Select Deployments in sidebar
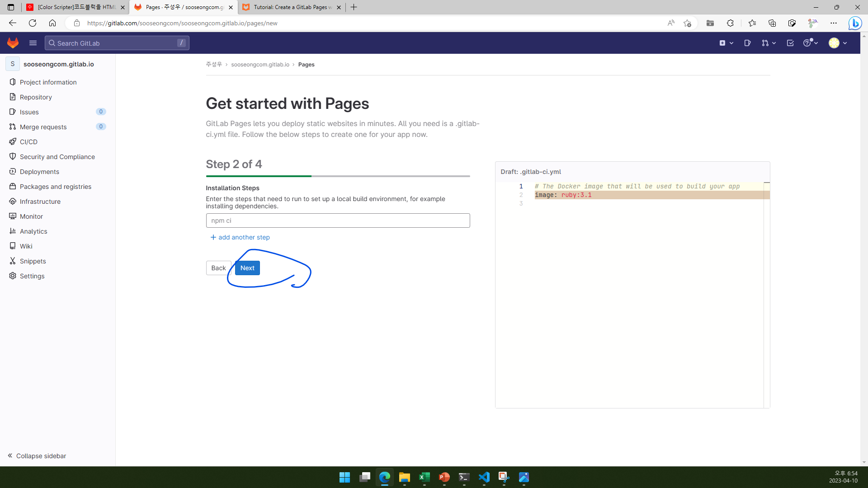The width and height of the screenshot is (868, 488). click(x=39, y=171)
